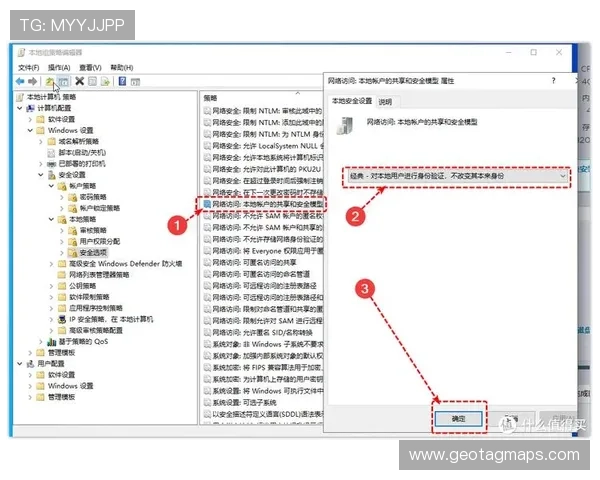600x480 pixels.
Task: Click the Back arrow toolbar icon
Action: (x=20, y=81)
